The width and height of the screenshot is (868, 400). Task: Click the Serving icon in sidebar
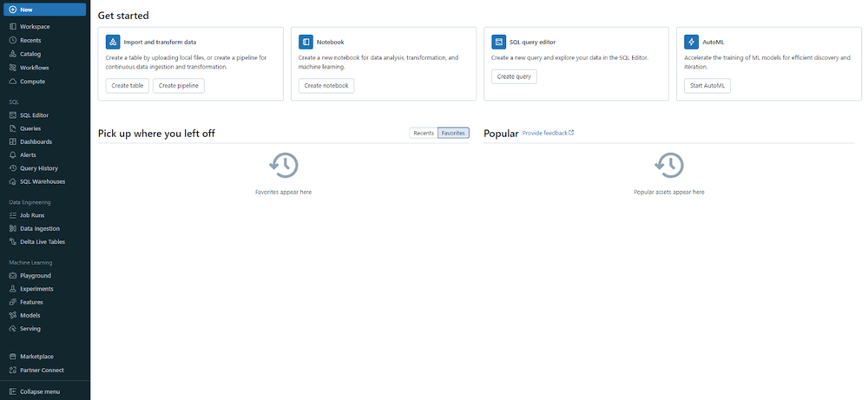(13, 329)
